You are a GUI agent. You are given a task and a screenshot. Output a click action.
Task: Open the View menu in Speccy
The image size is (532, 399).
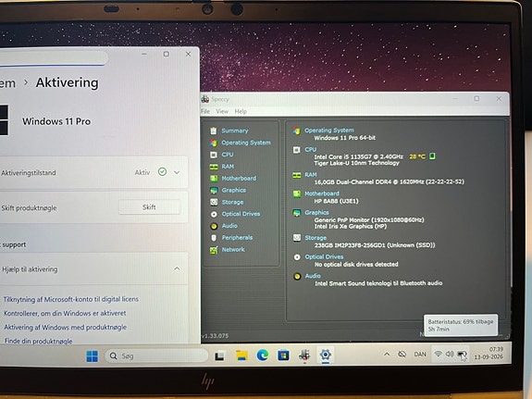coord(222,111)
